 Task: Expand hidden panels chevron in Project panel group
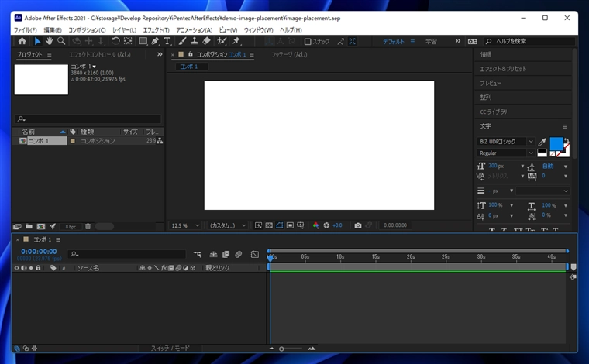[x=160, y=54]
